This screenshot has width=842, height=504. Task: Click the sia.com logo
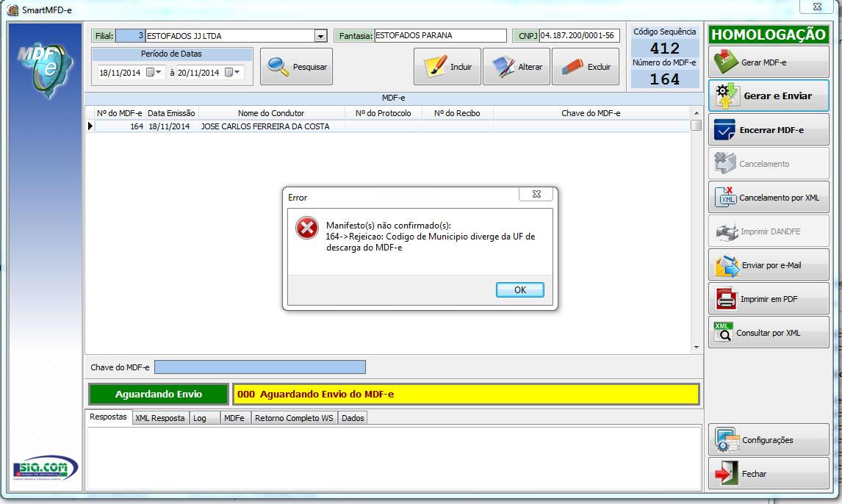click(x=45, y=469)
